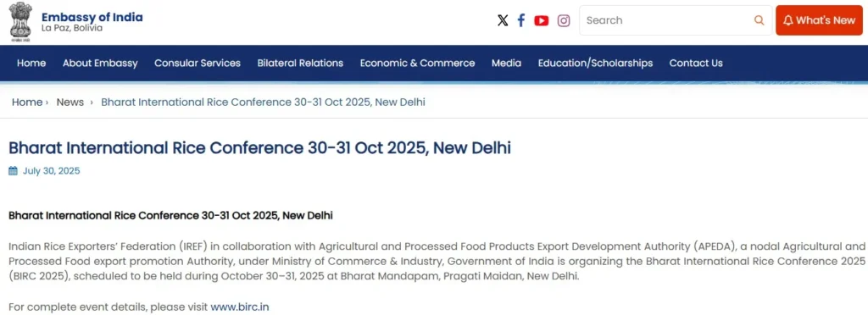Select Home in the navigation bar
The image size is (868, 315).
[31, 63]
